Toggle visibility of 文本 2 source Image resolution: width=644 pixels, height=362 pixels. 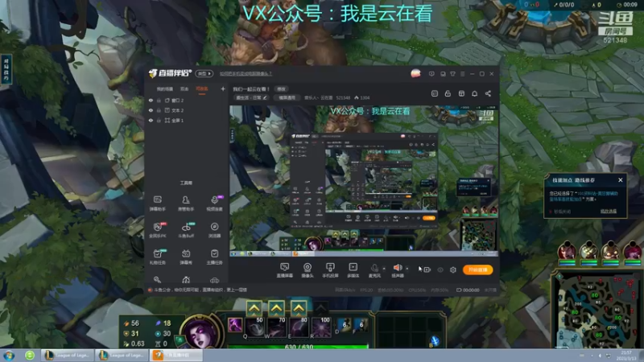click(151, 110)
